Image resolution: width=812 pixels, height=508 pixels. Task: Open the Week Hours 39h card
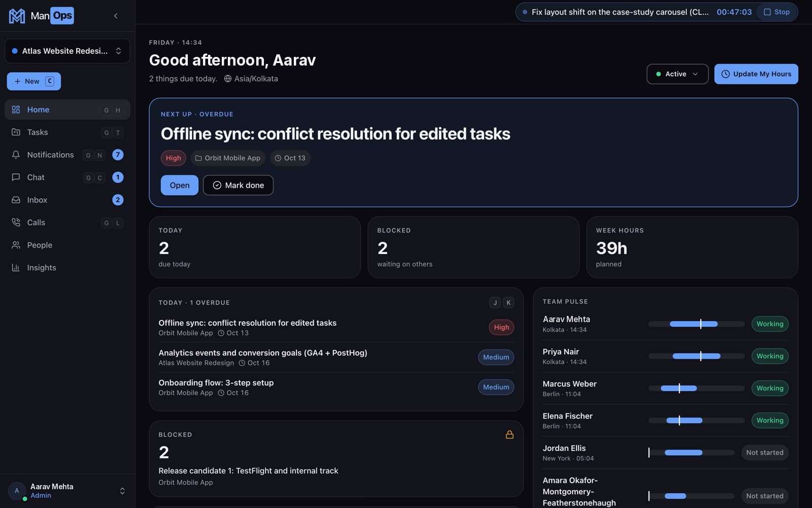pos(692,247)
